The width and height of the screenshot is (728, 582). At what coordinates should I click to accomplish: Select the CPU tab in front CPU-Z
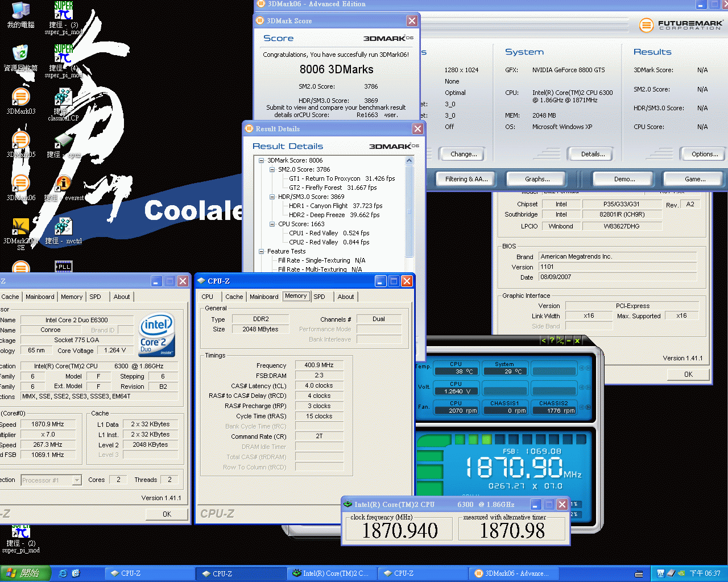click(208, 297)
